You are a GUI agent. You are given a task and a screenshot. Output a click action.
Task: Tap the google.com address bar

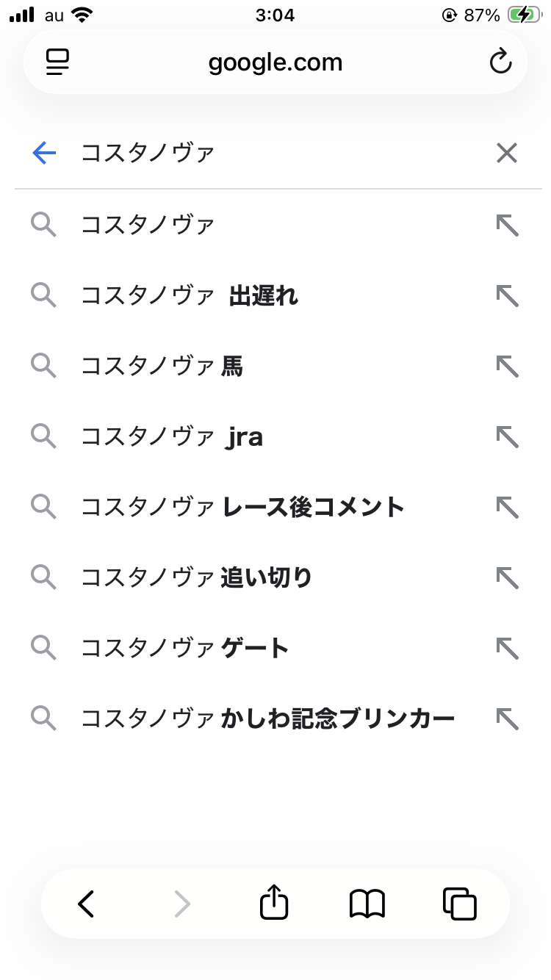275,62
